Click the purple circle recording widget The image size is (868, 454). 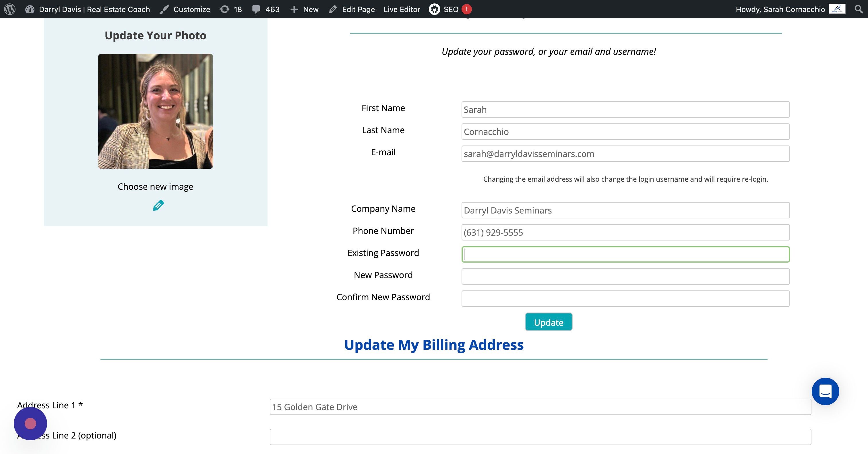(x=30, y=423)
